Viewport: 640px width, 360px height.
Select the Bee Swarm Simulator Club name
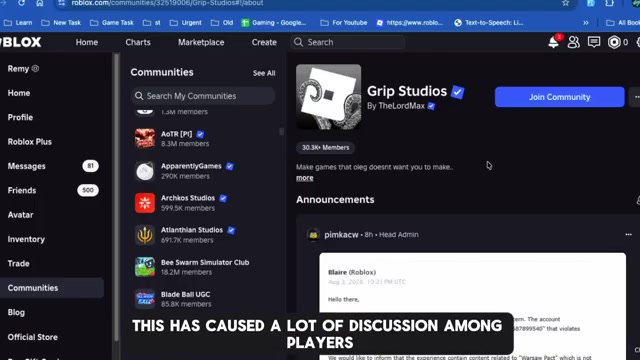[205, 262]
